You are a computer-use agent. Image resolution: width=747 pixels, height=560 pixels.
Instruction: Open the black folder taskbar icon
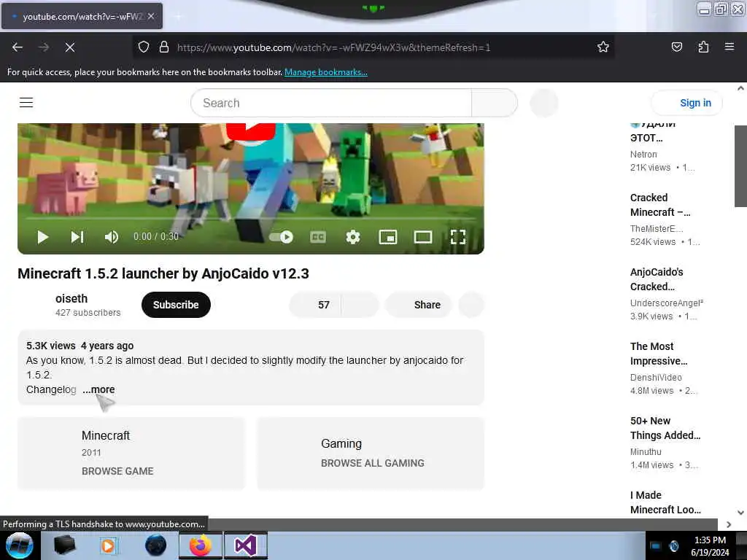coord(65,545)
